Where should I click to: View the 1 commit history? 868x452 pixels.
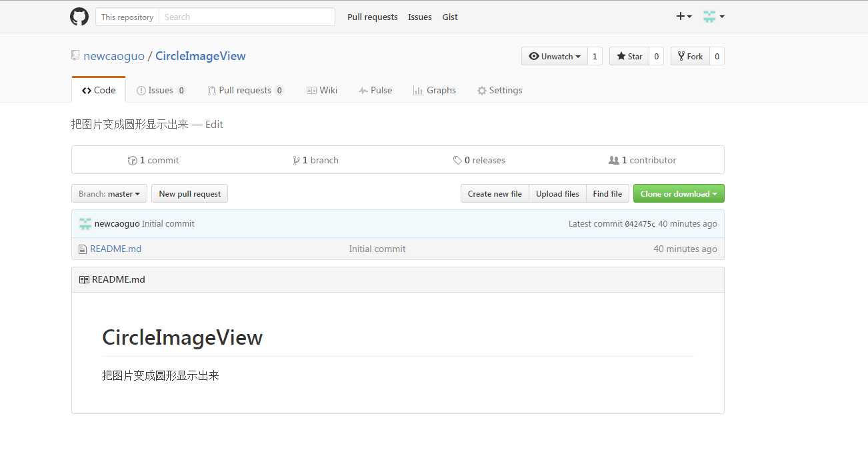point(153,160)
